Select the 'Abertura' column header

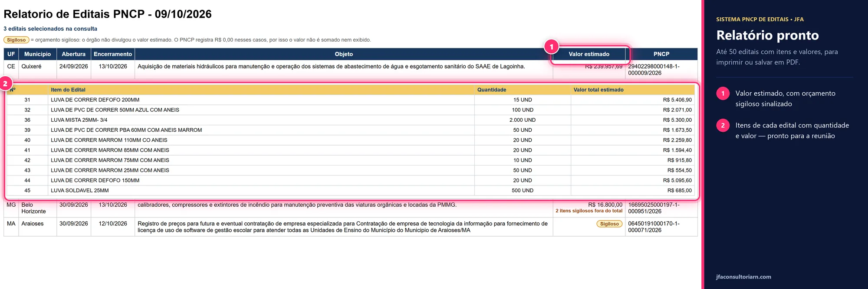74,54
